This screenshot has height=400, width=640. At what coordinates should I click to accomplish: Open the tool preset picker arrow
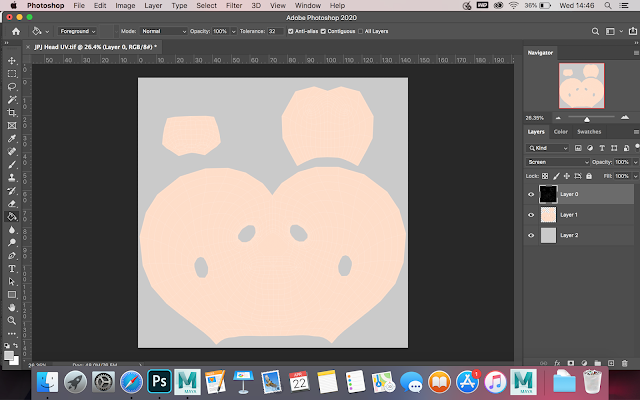click(x=47, y=31)
